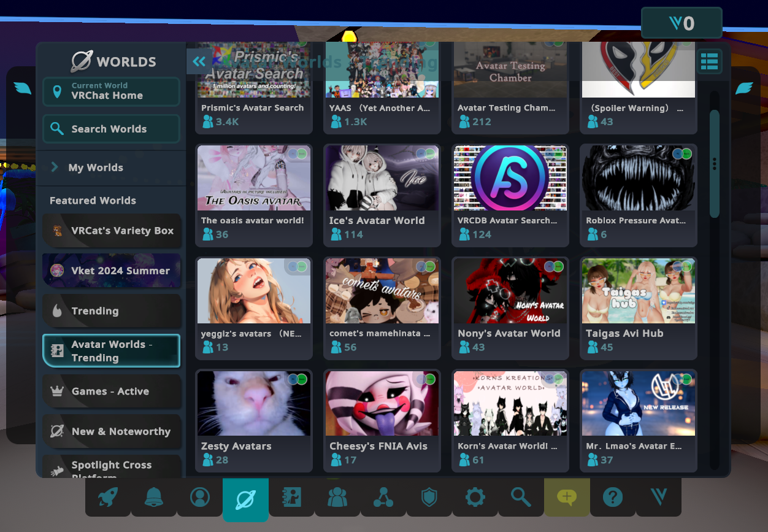
Task: Select the Trending category
Action: (111, 311)
